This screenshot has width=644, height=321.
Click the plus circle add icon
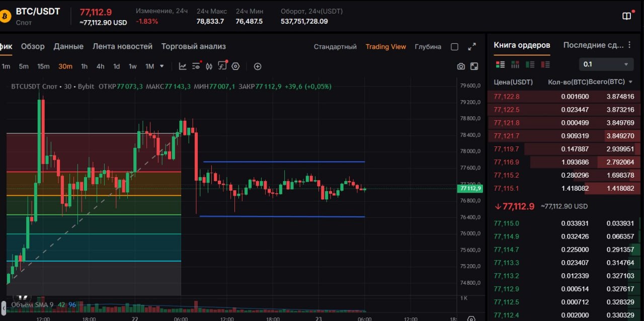pos(258,66)
